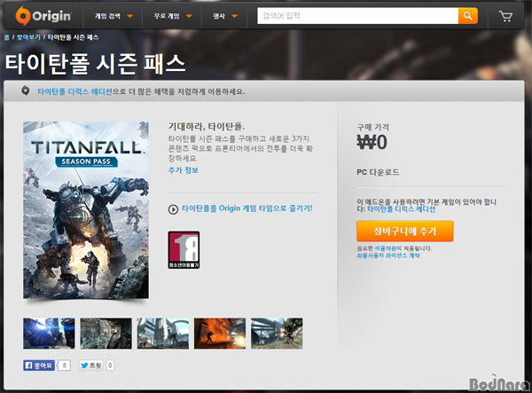
Task: Open the fifth screenshot thumbnail with titan
Action: click(277, 334)
